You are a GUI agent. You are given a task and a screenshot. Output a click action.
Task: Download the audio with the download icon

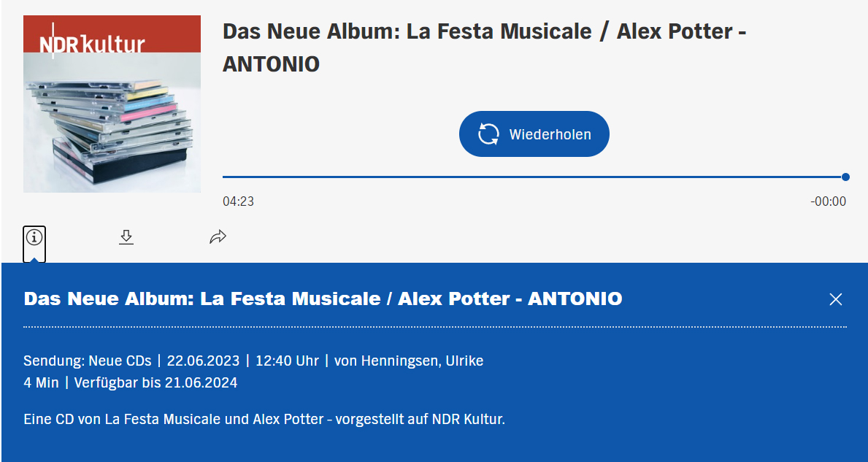(x=126, y=237)
